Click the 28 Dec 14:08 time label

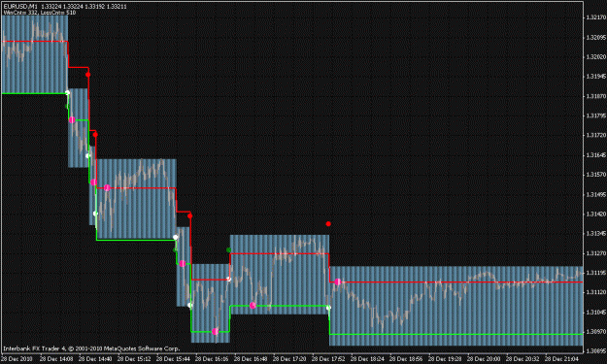pyautogui.click(x=56, y=359)
